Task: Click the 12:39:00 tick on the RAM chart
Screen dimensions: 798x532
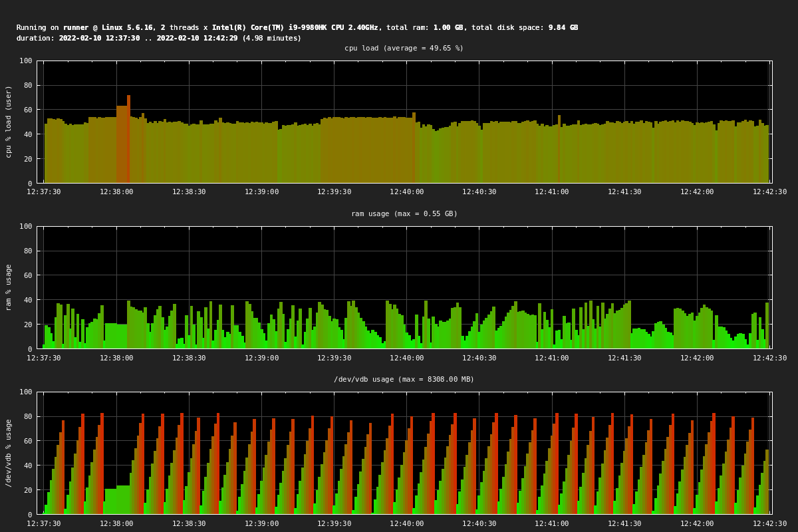Action: [261, 358]
